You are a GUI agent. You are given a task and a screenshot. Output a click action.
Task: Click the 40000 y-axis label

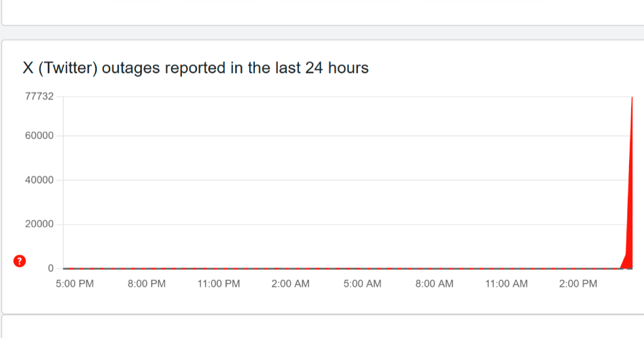tap(40, 180)
